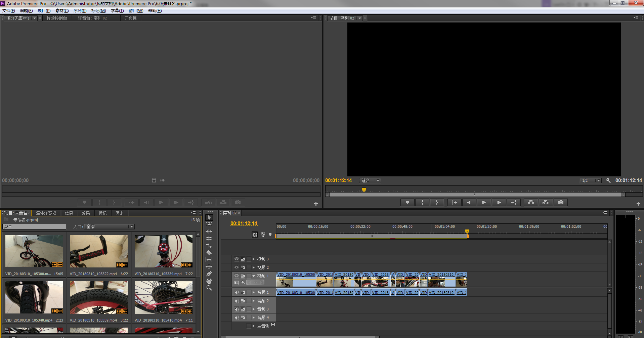This screenshot has width=644, height=338.
Task: Select the Razor tool in tools panel
Action: pyautogui.click(x=209, y=253)
